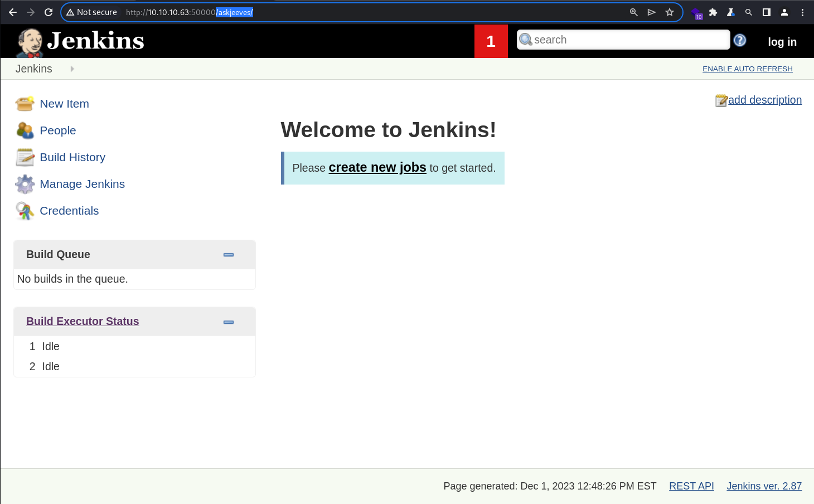Open the browser zoom magnifier icon
This screenshot has height=504, width=814.
[x=633, y=12]
